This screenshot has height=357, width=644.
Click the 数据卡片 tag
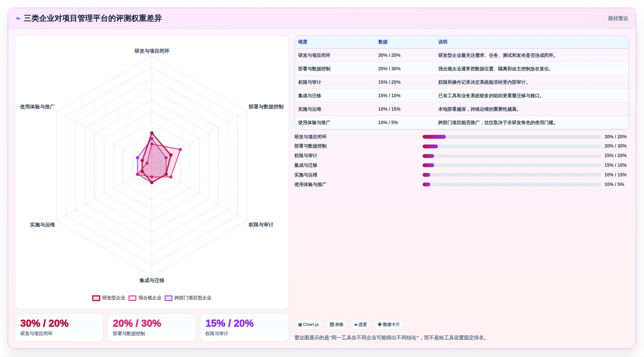[x=389, y=324]
